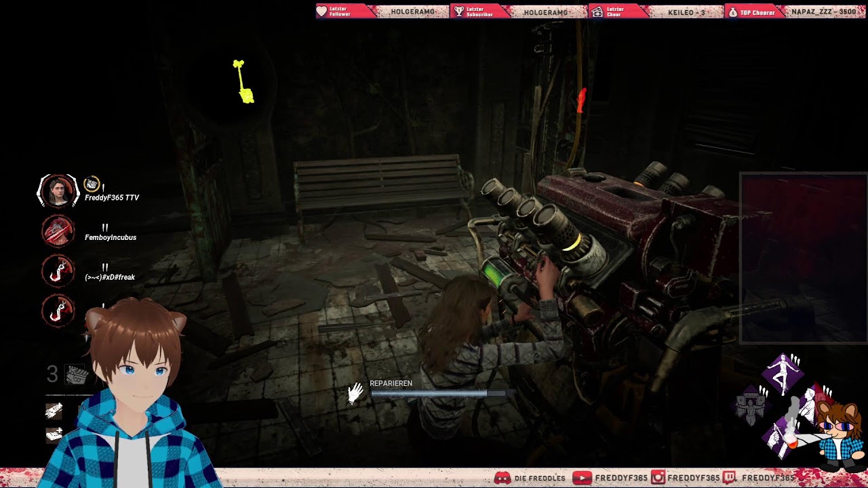Click the red survivor aura silhouette

pyautogui.click(x=581, y=101)
